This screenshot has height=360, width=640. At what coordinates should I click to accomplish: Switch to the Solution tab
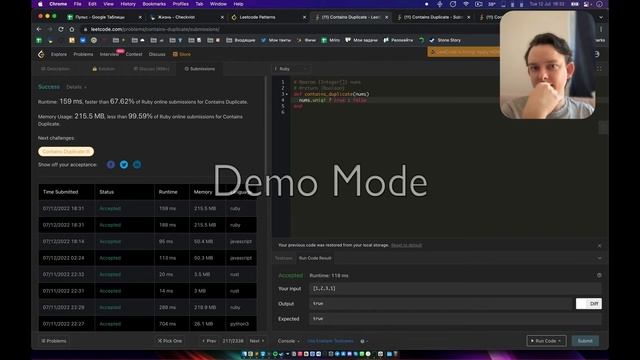click(104, 69)
